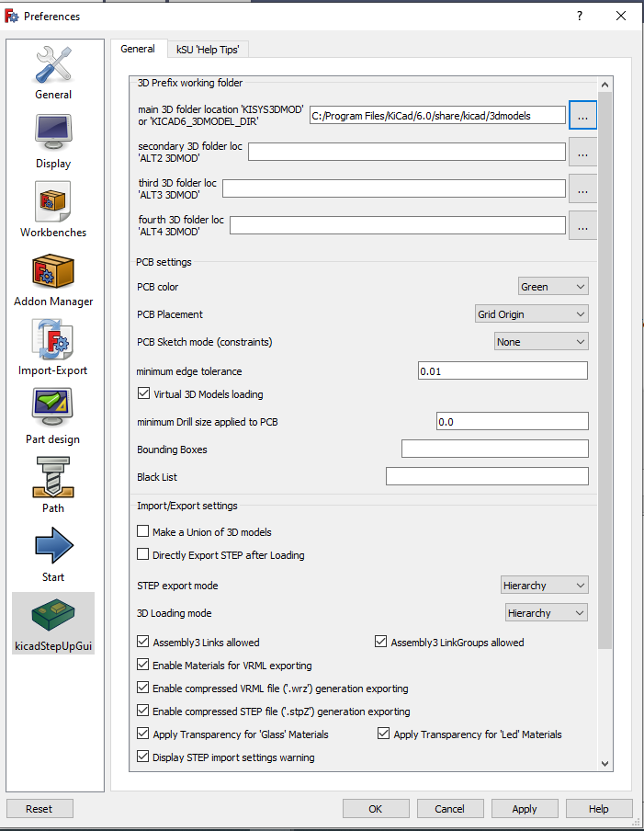
Task: Switch to the kSU 'Help Tips' tab
Action: point(208,50)
